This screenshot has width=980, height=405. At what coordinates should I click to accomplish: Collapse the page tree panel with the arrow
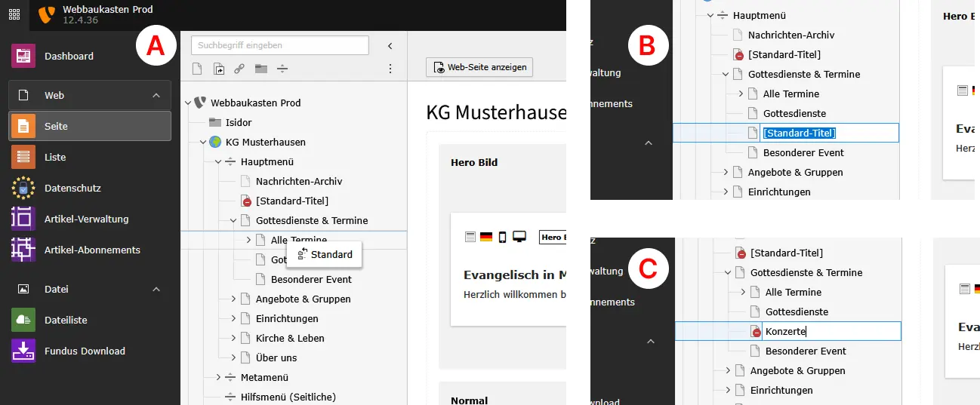point(390,46)
